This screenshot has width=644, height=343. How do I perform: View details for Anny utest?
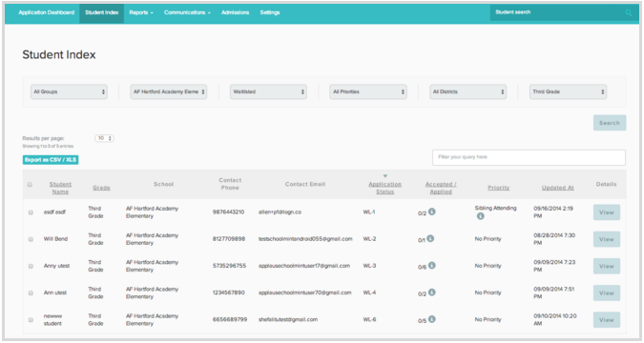point(607,266)
